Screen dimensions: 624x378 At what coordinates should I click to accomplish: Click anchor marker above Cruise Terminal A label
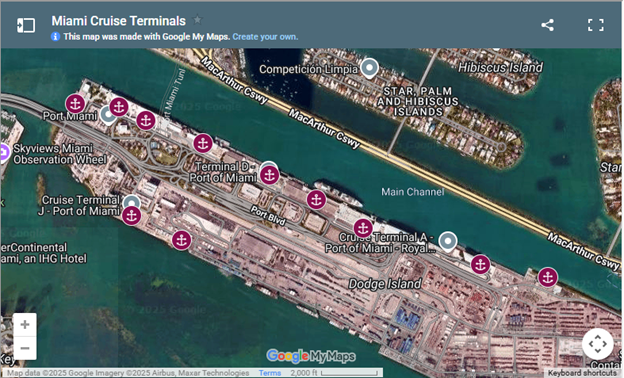pos(363,228)
